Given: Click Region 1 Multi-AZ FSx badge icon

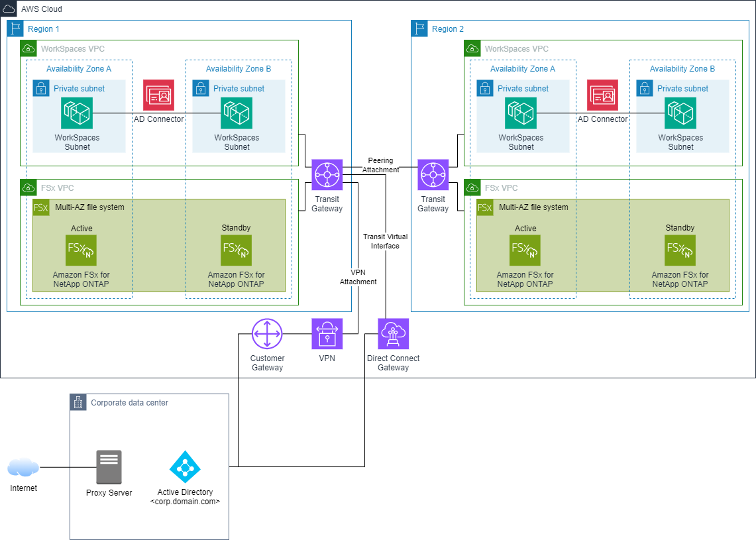Looking at the screenshot, I should [x=41, y=207].
